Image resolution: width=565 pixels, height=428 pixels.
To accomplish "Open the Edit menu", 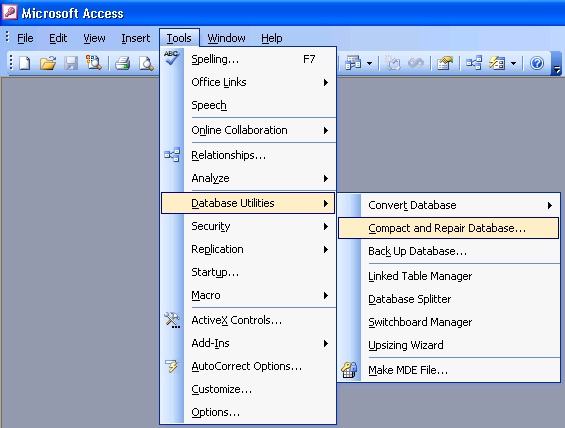I will click(58, 38).
